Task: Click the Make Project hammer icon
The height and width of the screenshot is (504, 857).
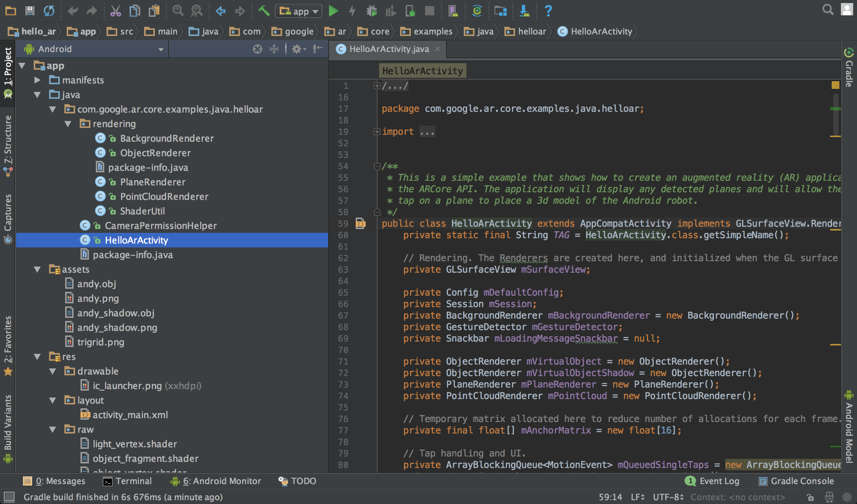Action: (x=264, y=11)
